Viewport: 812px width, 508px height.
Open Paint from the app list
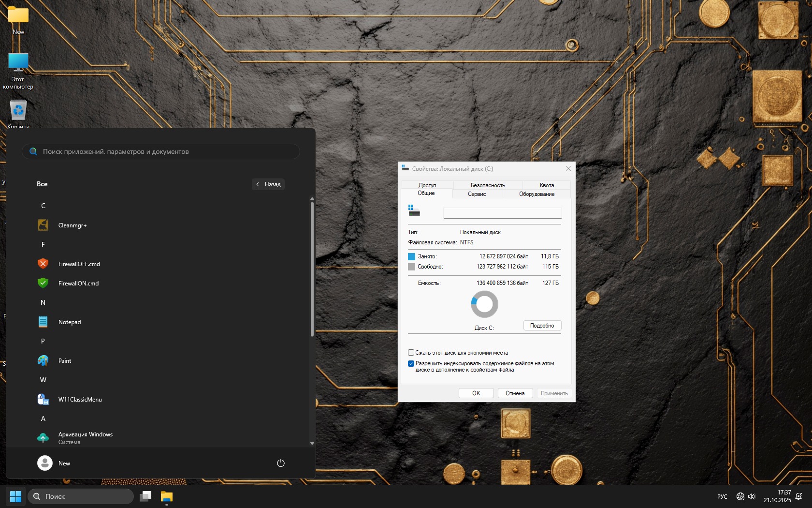click(x=64, y=361)
